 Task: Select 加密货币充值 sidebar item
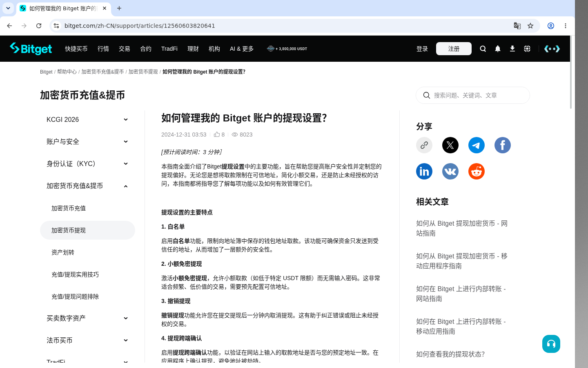point(87,208)
